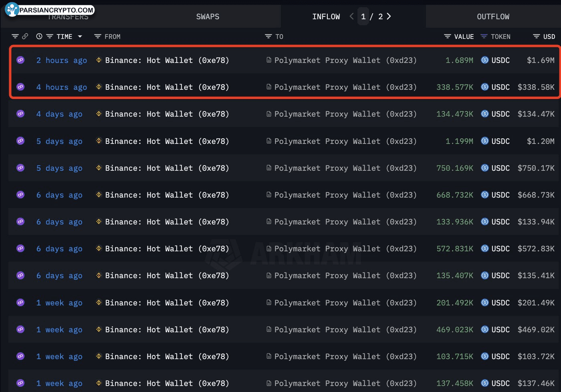This screenshot has height=392, width=561.
Task: Open Binance Hot Wallet in the 1.689M row
Action: tap(167, 60)
